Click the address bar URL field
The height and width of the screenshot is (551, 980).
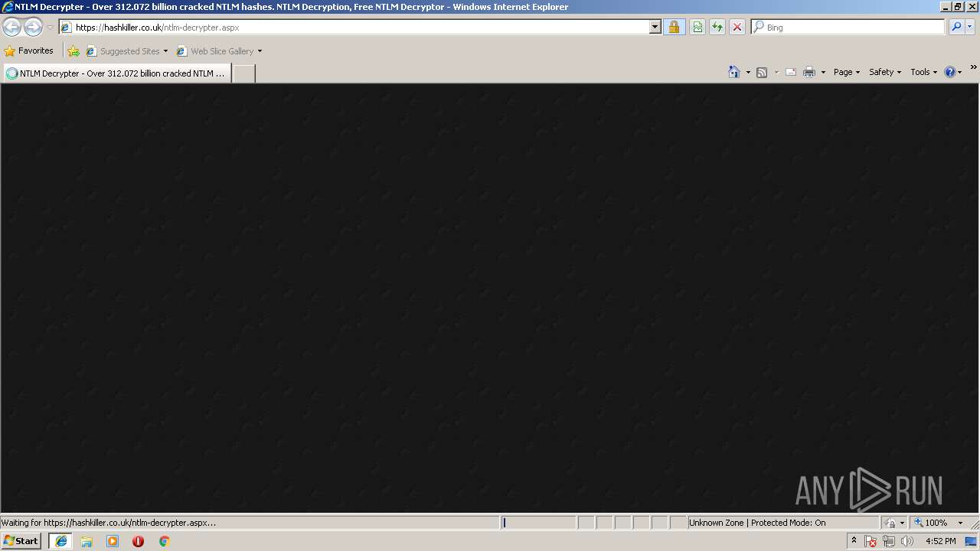tap(361, 28)
